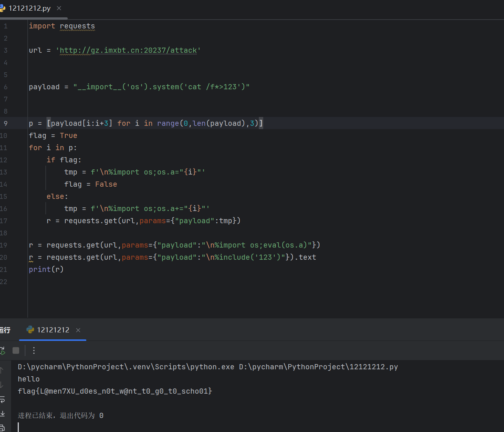The image size is (504, 432).
Task: Click the '进程已结束，退出代码为 0' message
Action: point(60,415)
